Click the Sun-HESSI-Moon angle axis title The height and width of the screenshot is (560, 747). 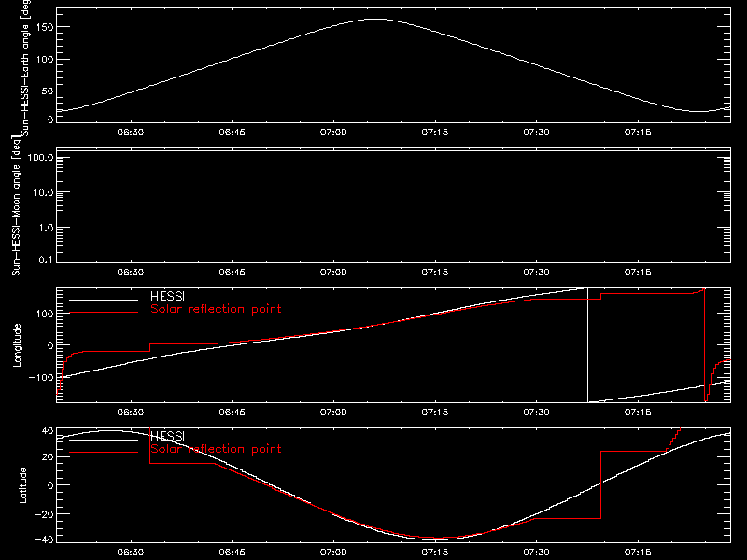(x=16, y=205)
